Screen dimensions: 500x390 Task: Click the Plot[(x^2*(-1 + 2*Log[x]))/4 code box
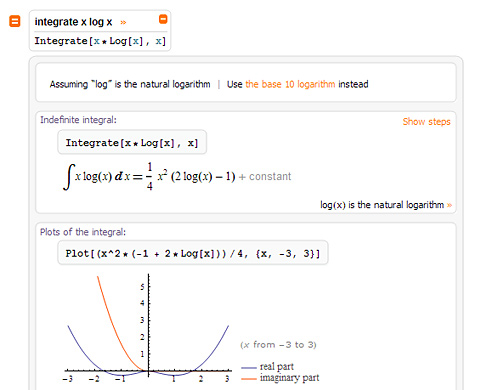point(193,253)
